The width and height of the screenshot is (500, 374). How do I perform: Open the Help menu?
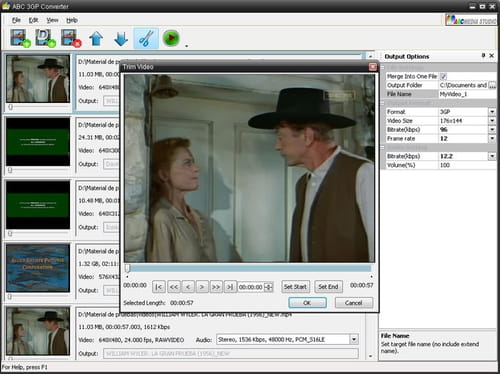coord(72,20)
